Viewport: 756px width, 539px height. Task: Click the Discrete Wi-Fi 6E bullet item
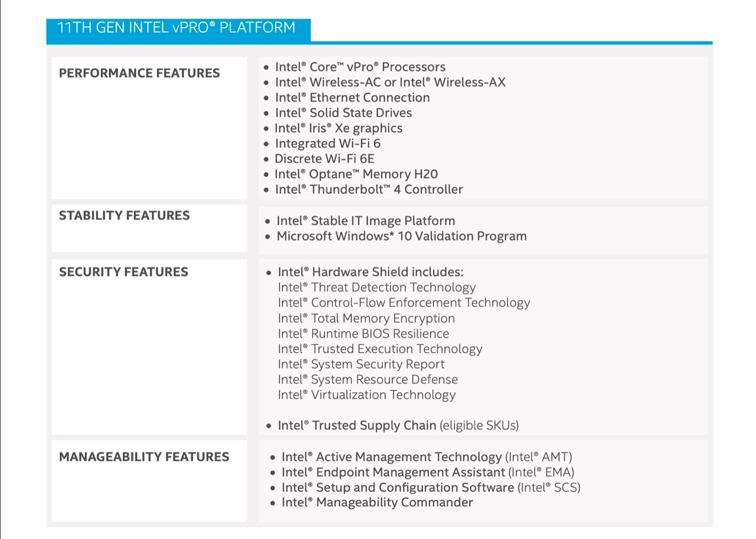(x=324, y=159)
